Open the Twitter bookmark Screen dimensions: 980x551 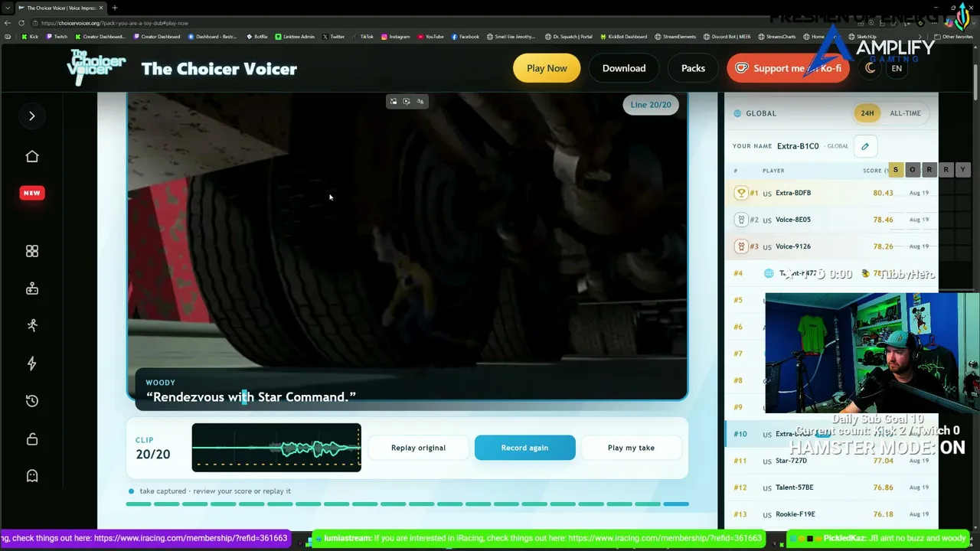pyautogui.click(x=334, y=37)
